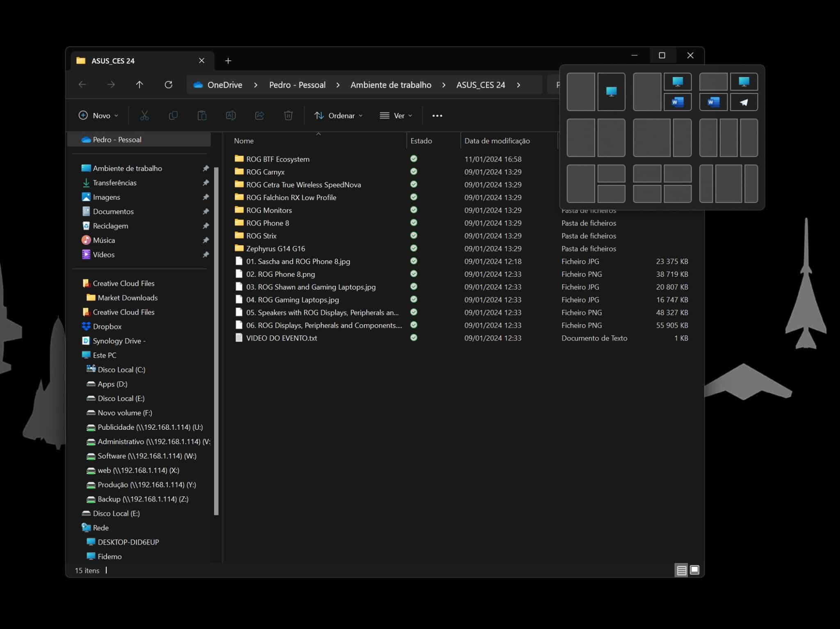Open the Novo dropdown menu
The image size is (840, 629).
tap(98, 116)
